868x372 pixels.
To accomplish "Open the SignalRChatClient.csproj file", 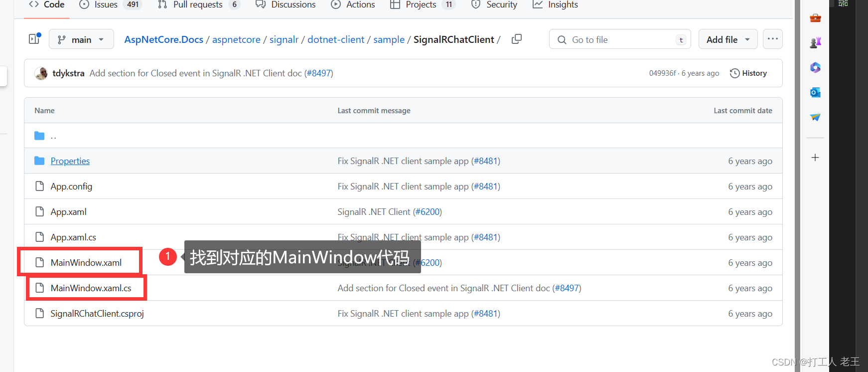I will click(97, 314).
